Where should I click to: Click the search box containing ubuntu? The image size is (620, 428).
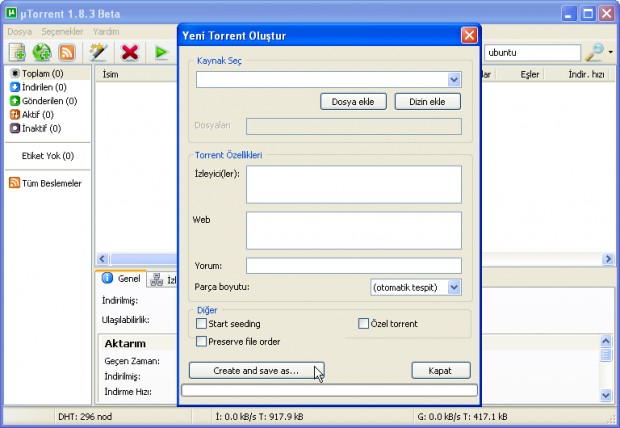click(x=533, y=53)
